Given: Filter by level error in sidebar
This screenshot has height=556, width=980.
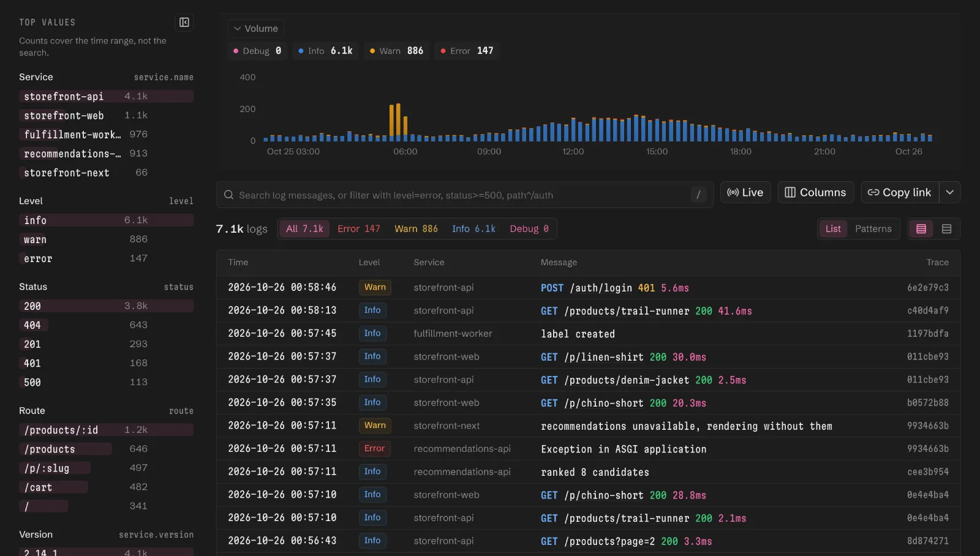Looking at the screenshot, I should (106, 259).
